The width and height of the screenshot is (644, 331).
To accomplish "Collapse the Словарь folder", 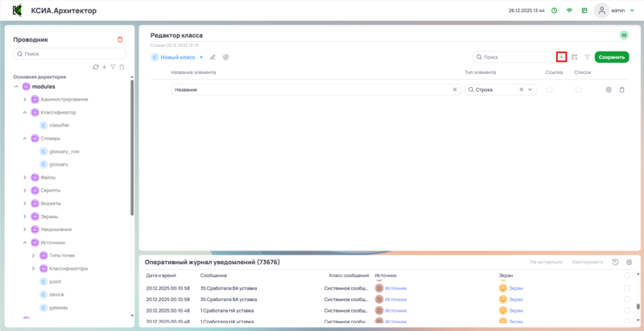I will pyautogui.click(x=25, y=139).
